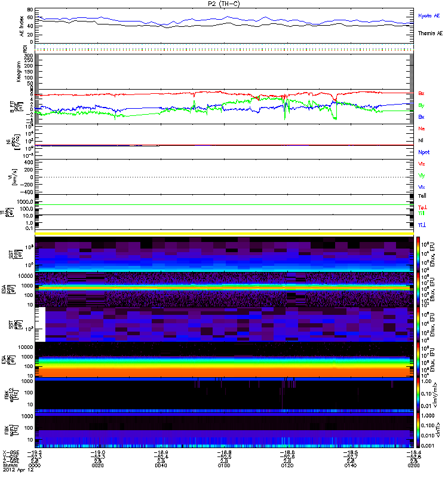
Task: Click the '0100' time tick label
Action: [224, 465]
